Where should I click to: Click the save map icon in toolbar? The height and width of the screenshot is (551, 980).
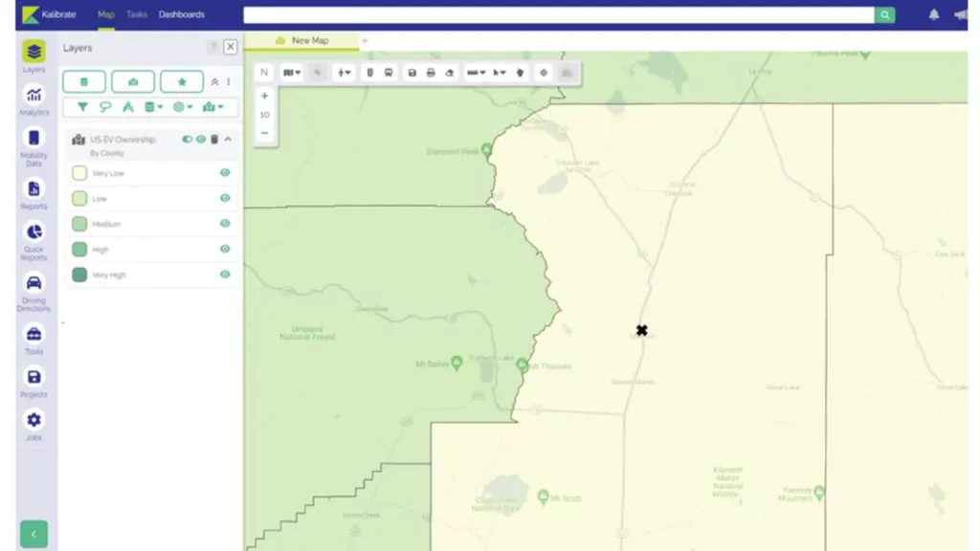[x=412, y=73]
